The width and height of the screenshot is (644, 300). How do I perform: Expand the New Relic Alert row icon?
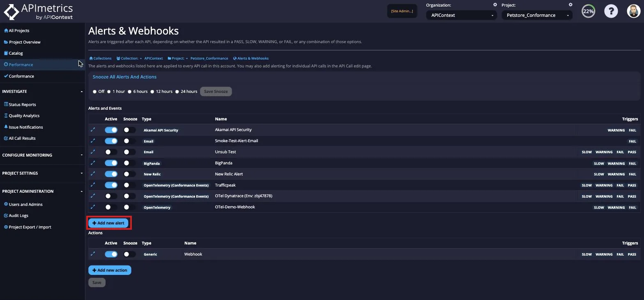coord(93,174)
